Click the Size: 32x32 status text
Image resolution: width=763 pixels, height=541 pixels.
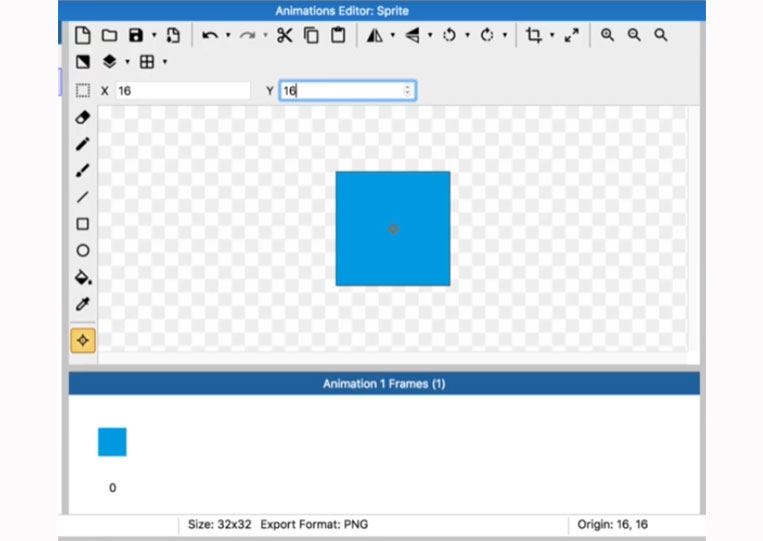tap(219, 524)
